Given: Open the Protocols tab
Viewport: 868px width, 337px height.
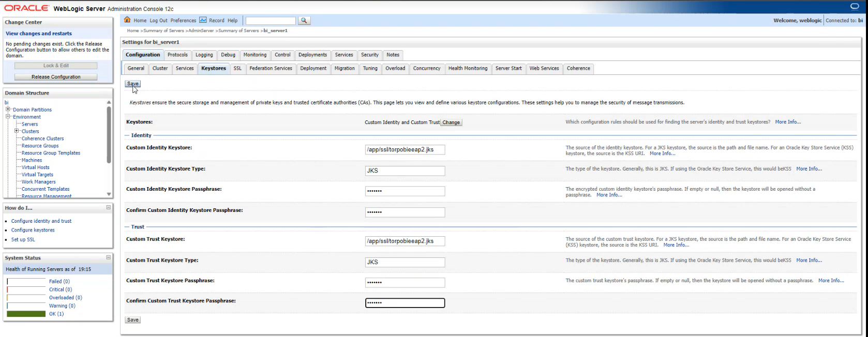Looking at the screenshot, I should coord(177,55).
